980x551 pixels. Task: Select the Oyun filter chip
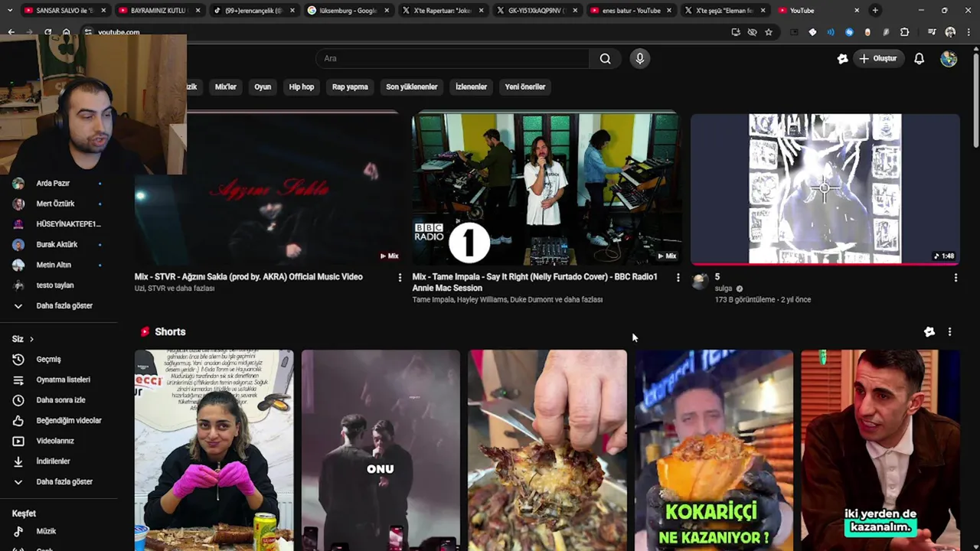tap(263, 86)
